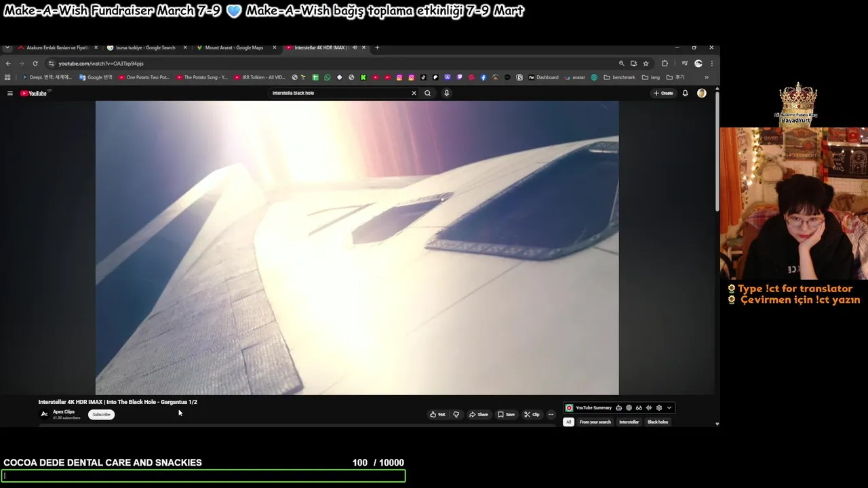Open a new browser tab
The height and width of the screenshot is (488, 868).
click(377, 47)
